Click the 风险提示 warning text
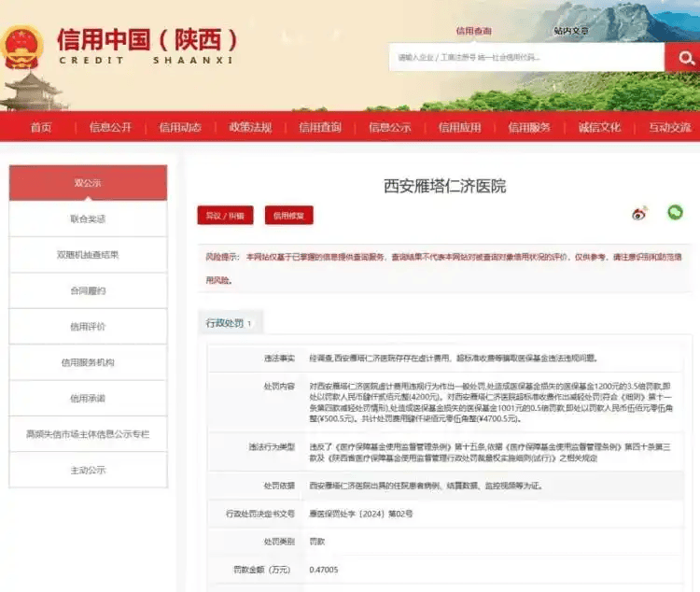This screenshot has width=700, height=592. coord(443,269)
